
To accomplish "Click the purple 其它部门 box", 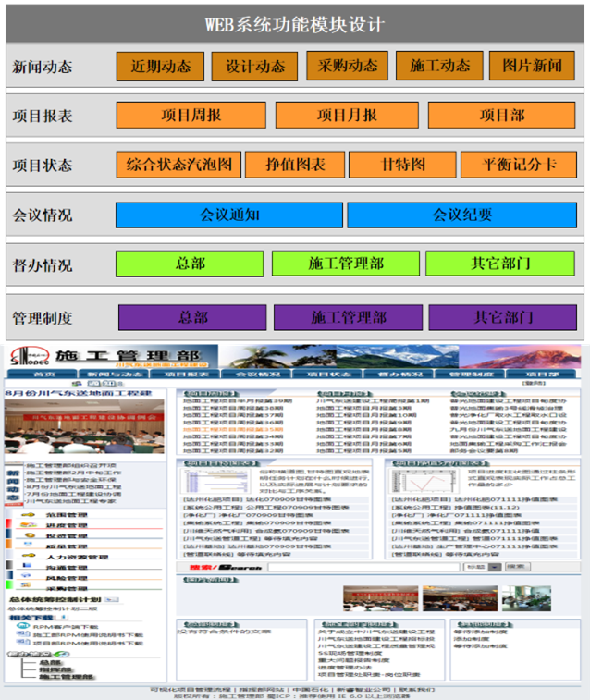I will pyautogui.click(x=502, y=317).
